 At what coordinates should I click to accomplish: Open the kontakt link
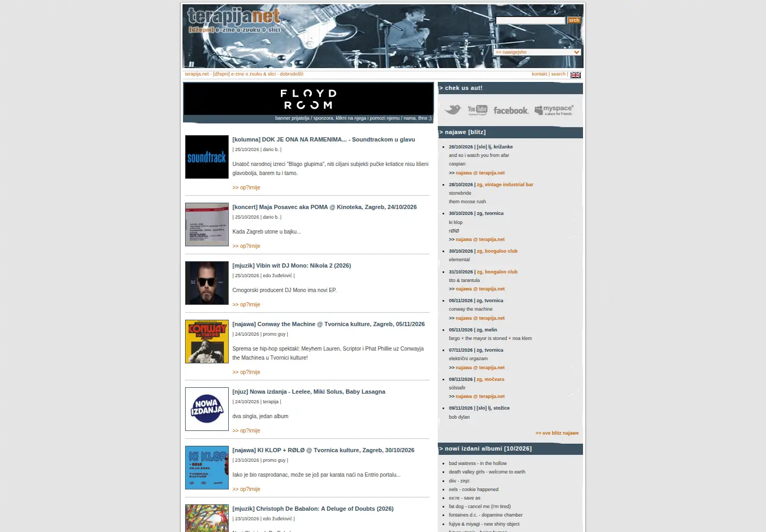(x=539, y=74)
